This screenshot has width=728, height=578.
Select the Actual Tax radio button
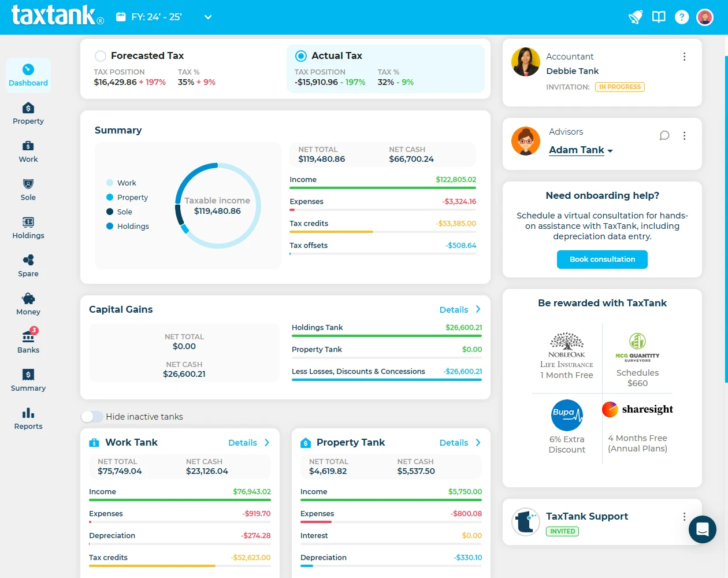click(x=300, y=55)
